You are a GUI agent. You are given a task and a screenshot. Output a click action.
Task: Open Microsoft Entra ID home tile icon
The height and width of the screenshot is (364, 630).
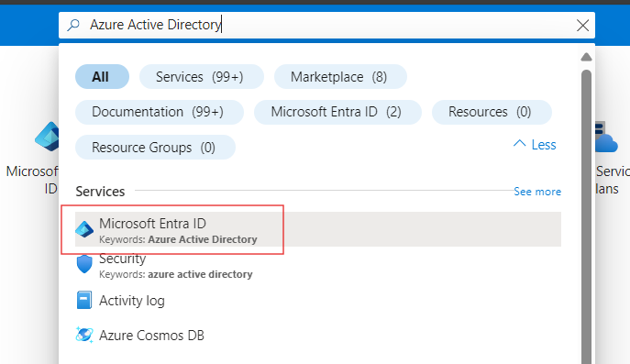(x=47, y=137)
